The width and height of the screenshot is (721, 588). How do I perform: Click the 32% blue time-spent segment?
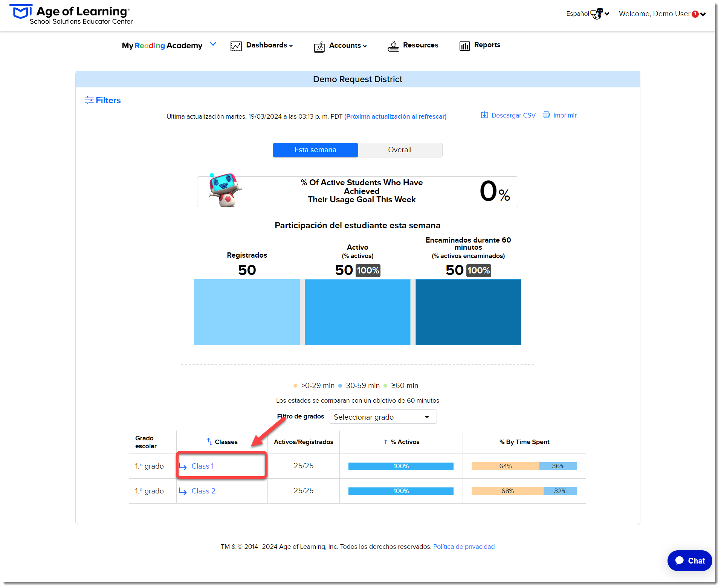tap(560, 491)
